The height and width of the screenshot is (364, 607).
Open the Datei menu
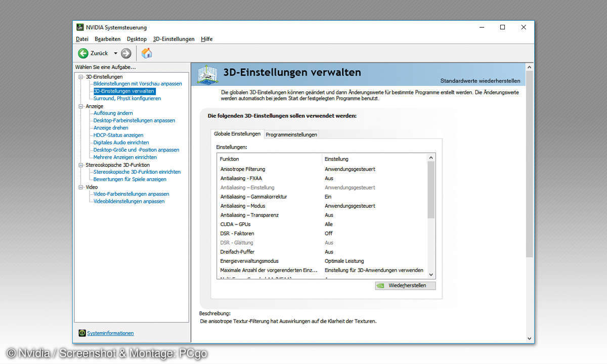(x=82, y=39)
